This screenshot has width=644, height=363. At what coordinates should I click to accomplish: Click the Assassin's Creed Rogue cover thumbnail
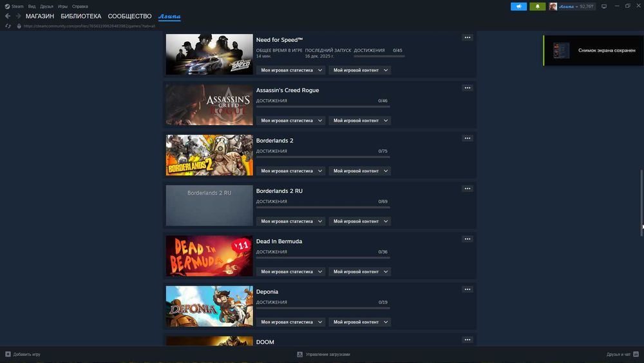pyautogui.click(x=209, y=105)
